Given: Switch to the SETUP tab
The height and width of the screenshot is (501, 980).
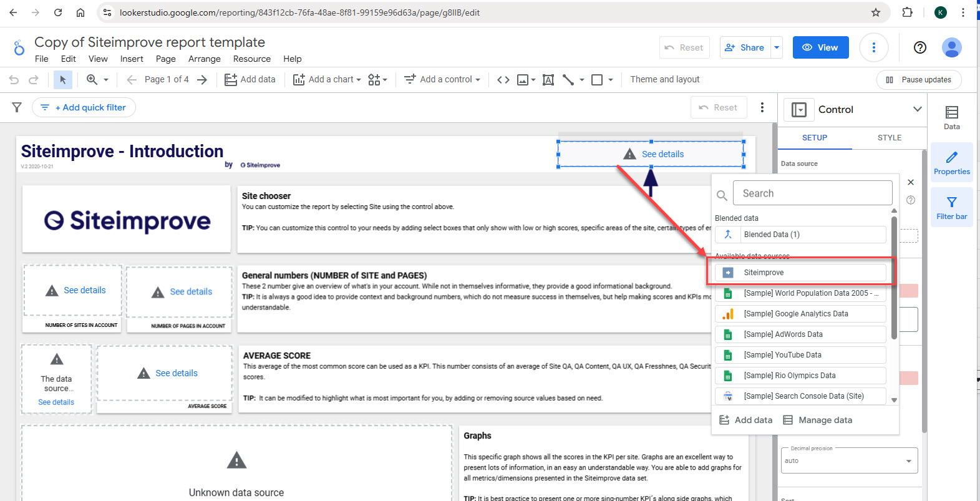Looking at the screenshot, I should tap(815, 138).
